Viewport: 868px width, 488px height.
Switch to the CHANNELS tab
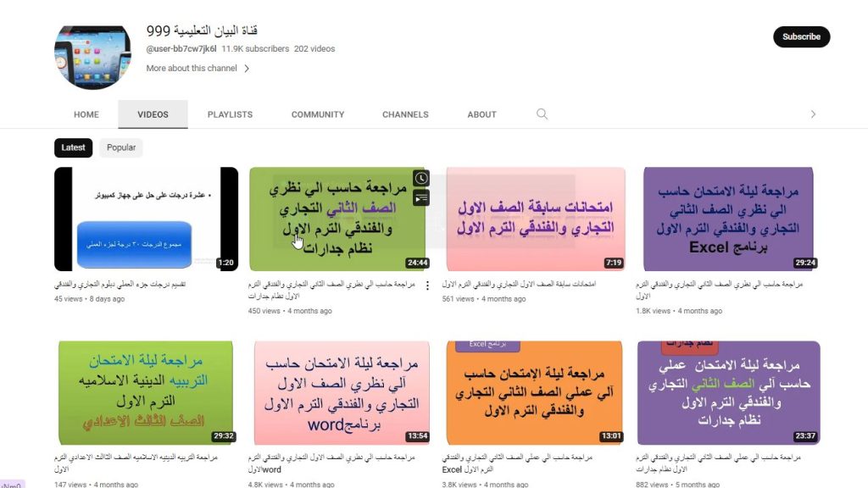point(405,114)
